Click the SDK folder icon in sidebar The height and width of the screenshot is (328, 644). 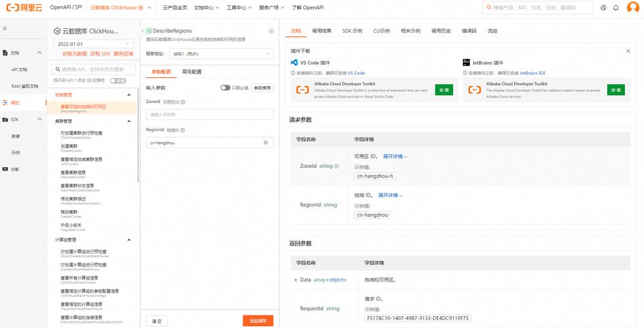5,119
